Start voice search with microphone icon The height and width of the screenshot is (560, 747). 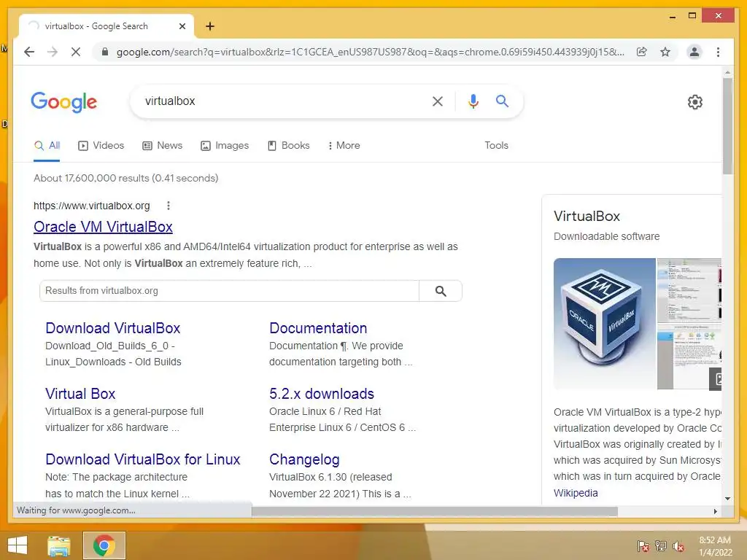pyautogui.click(x=473, y=101)
